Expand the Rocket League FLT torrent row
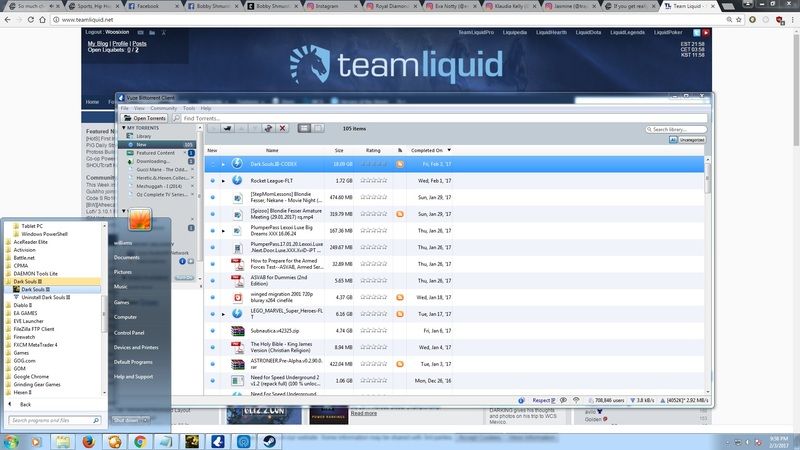800x450 pixels. 223,181
